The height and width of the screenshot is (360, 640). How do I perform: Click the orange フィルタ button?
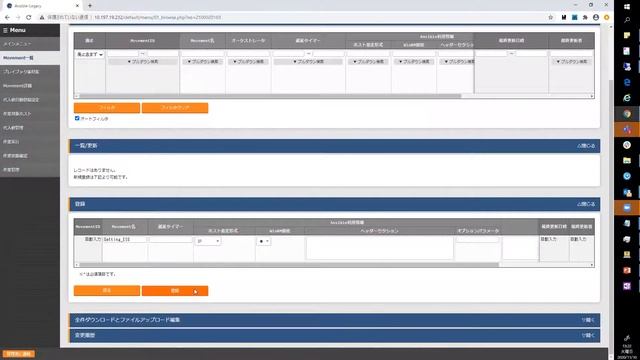pyautogui.click(x=107, y=108)
